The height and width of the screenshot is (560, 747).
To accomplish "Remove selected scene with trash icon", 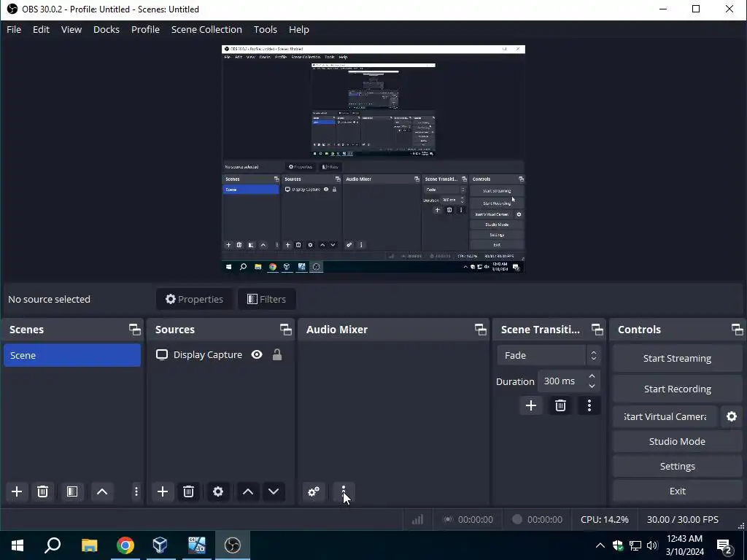I will tap(42, 491).
